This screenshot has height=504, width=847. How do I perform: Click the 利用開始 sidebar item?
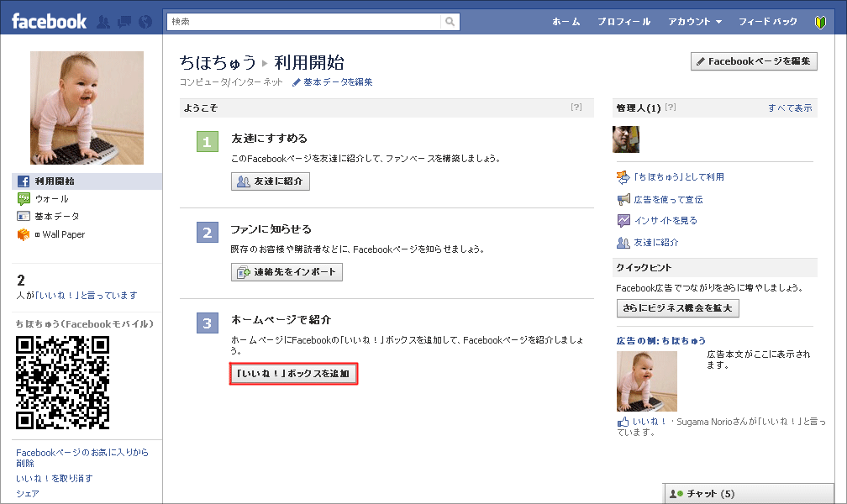click(x=87, y=181)
